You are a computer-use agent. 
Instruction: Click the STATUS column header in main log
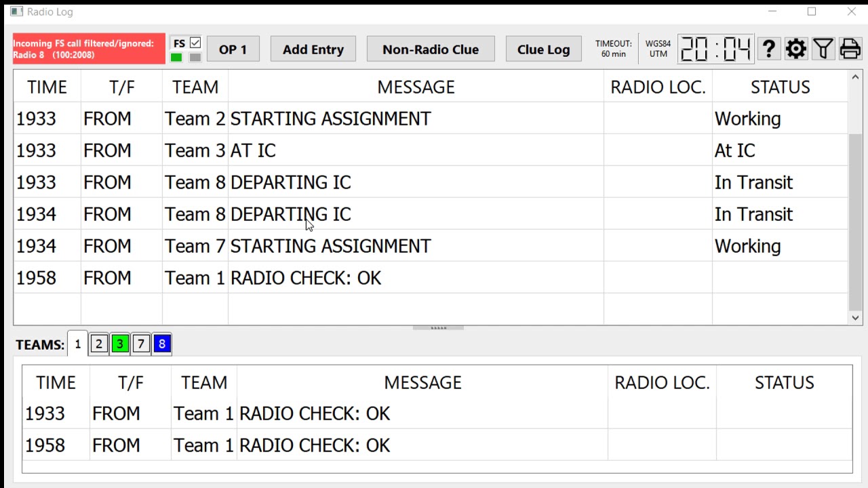(780, 87)
